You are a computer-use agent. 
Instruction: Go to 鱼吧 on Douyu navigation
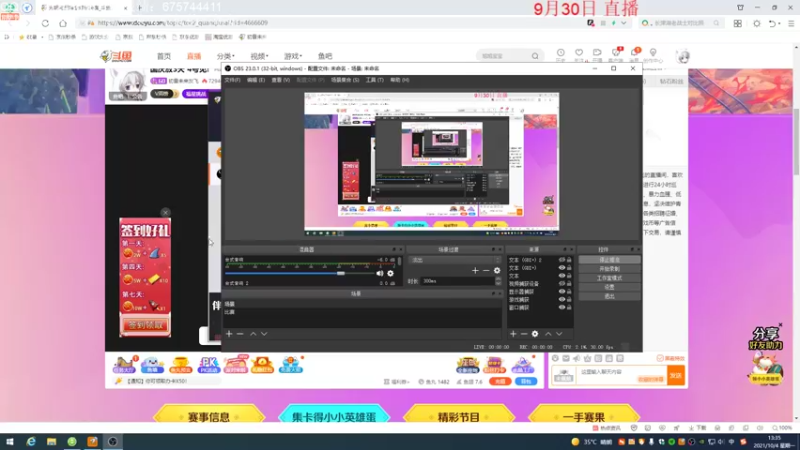(325, 56)
